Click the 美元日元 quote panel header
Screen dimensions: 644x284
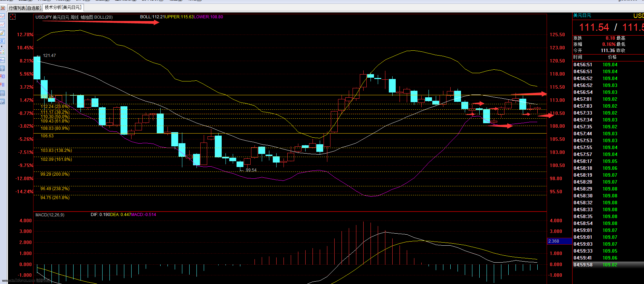(582, 16)
